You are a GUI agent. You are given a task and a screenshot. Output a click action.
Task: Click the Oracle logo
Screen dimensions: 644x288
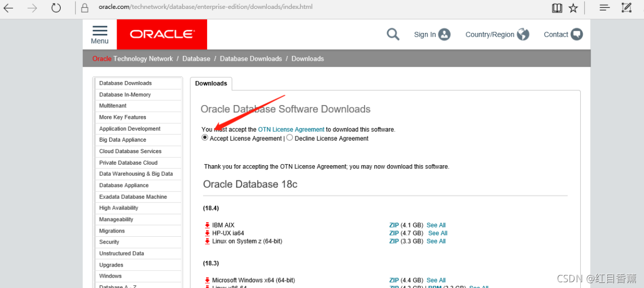pyautogui.click(x=162, y=34)
